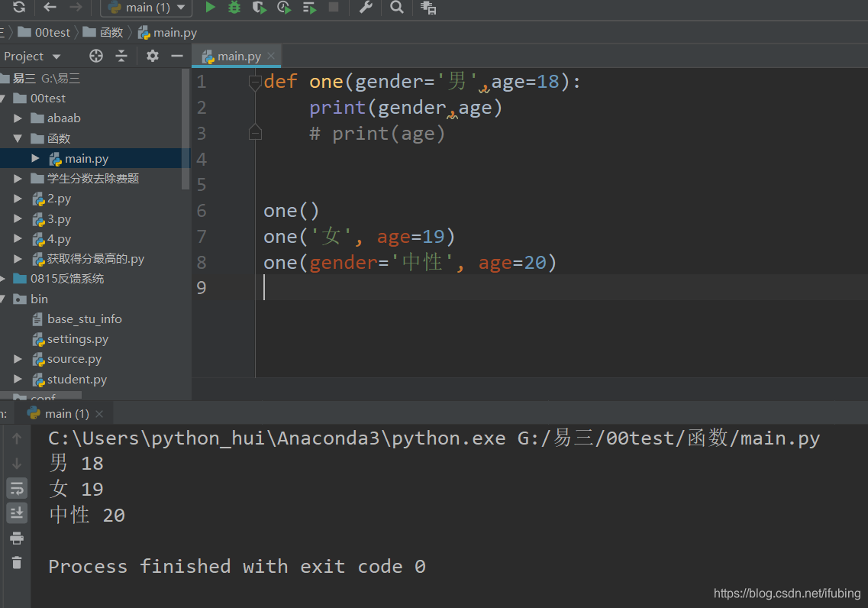868x608 pixels.
Task: Open settings via the wrench icon
Action: (x=366, y=7)
